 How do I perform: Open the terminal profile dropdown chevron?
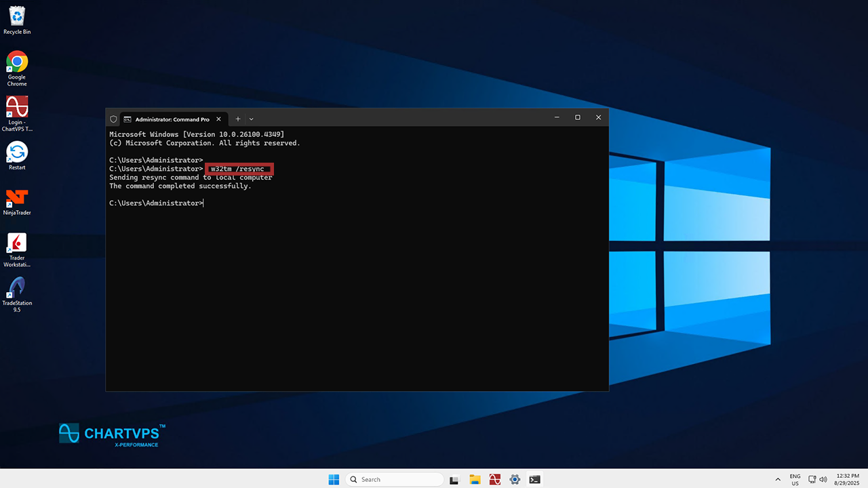251,119
